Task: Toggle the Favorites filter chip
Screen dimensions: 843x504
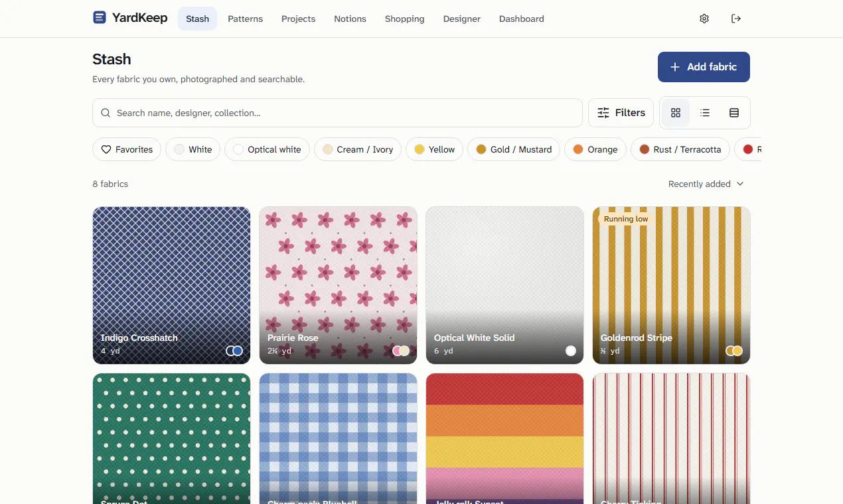Action: [127, 149]
